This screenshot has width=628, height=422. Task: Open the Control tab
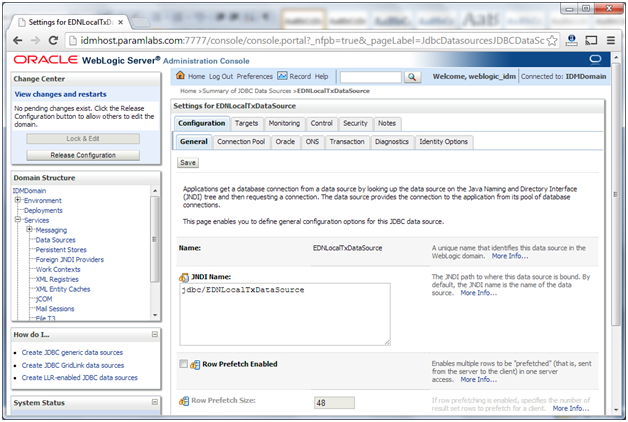coord(322,123)
